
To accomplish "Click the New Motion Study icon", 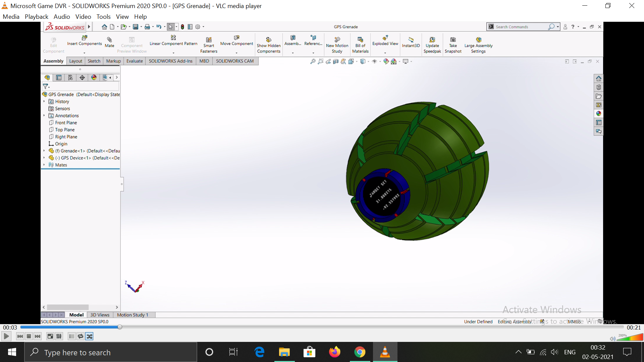I will [x=337, y=40].
